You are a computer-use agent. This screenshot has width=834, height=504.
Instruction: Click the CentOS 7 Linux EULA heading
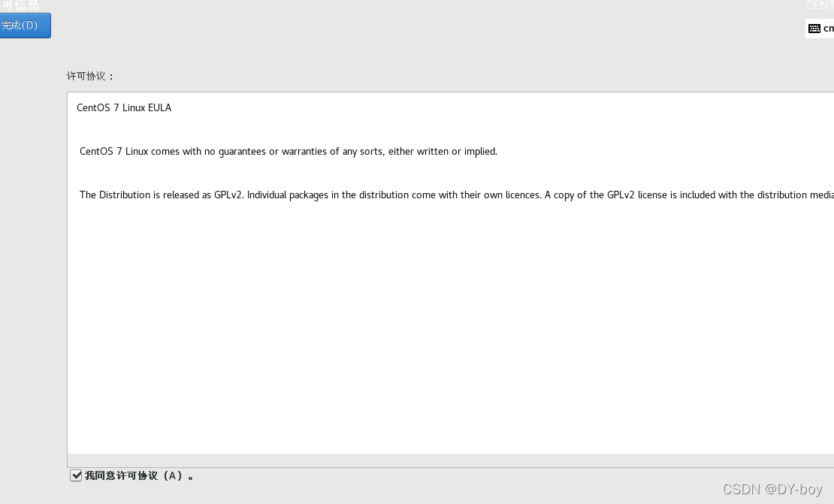pyautogui.click(x=124, y=107)
